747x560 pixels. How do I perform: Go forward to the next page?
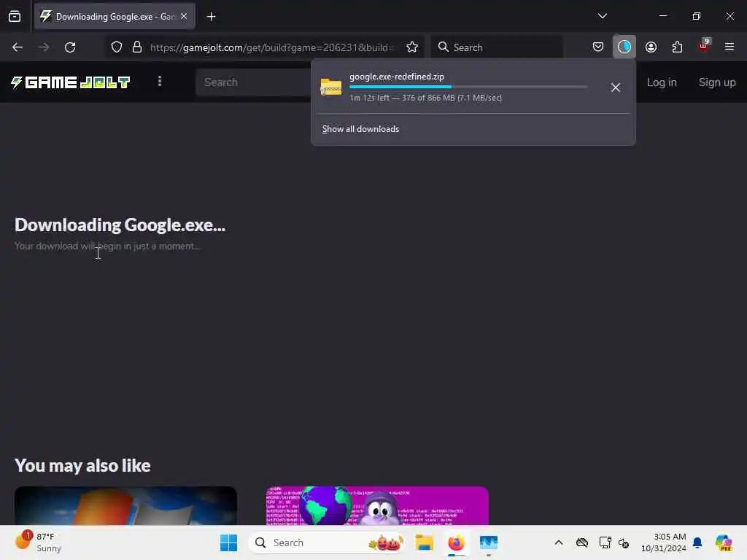pos(44,47)
